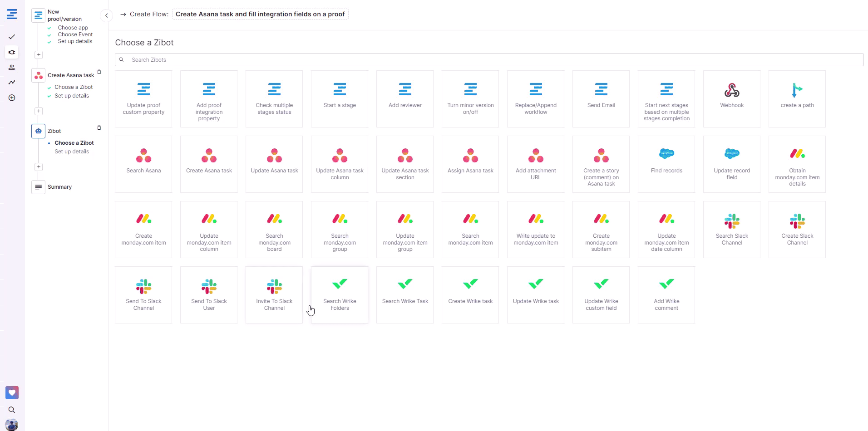Image resolution: width=868 pixels, height=431 pixels.
Task: Pick the Webhook Zibot card
Action: pyautogui.click(x=732, y=99)
